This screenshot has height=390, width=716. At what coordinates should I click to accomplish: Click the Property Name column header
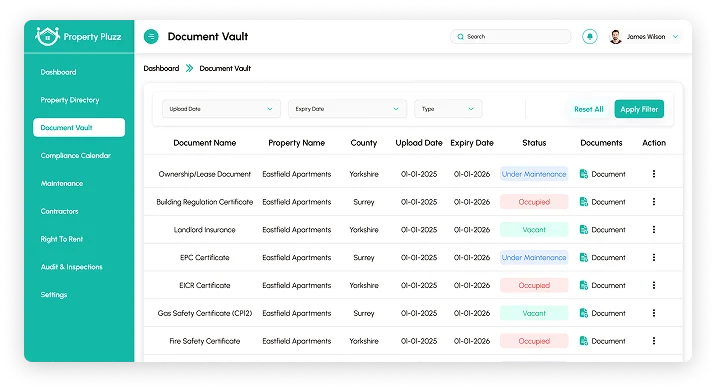(296, 143)
